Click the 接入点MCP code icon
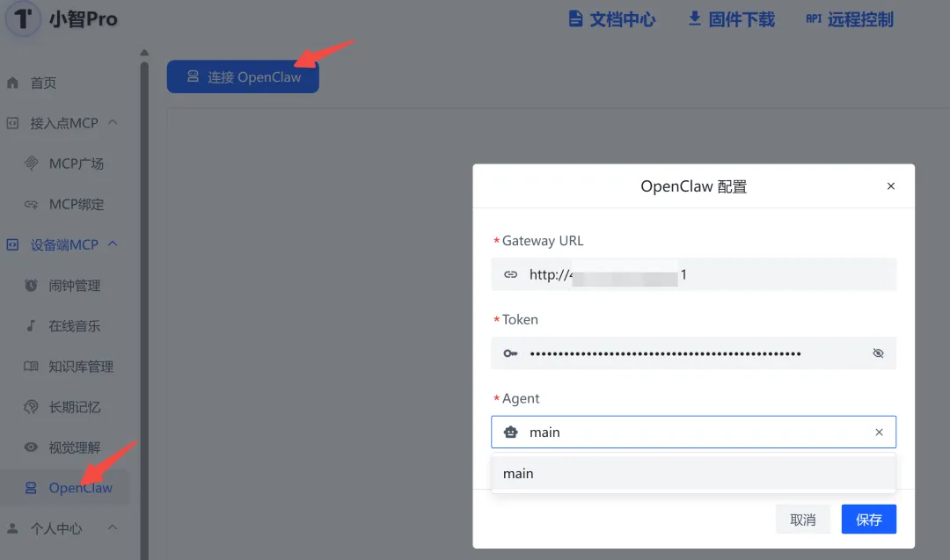The height and width of the screenshot is (560, 950). [x=12, y=123]
